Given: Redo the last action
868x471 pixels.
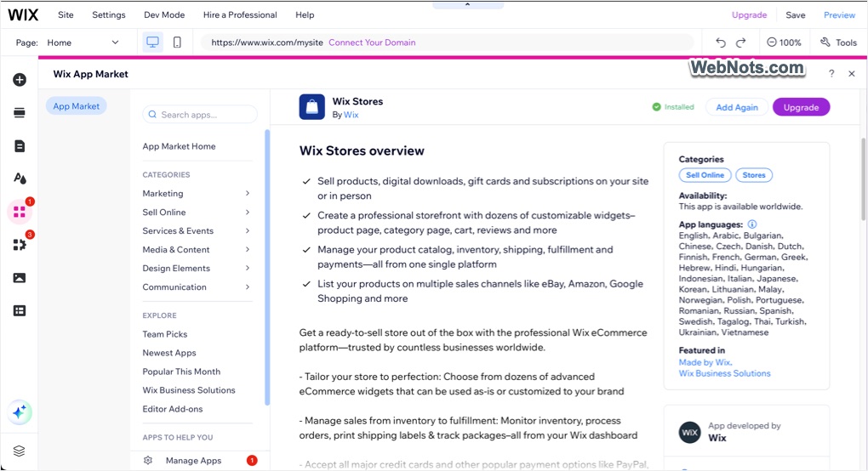Looking at the screenshot, I should click(740, 43).
